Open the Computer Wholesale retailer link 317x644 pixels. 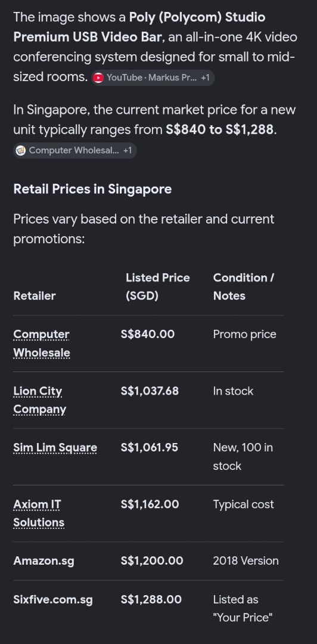pos(42,343)
